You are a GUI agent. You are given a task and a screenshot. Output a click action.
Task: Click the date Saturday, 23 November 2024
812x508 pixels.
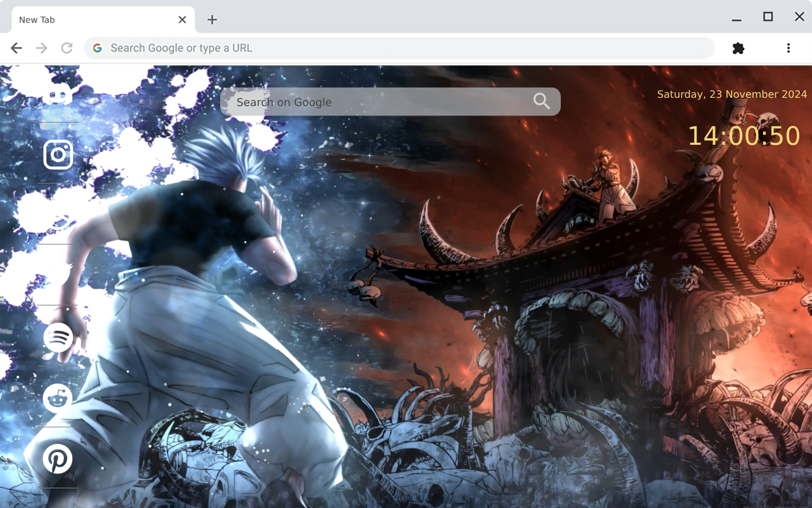pos(731,94)
